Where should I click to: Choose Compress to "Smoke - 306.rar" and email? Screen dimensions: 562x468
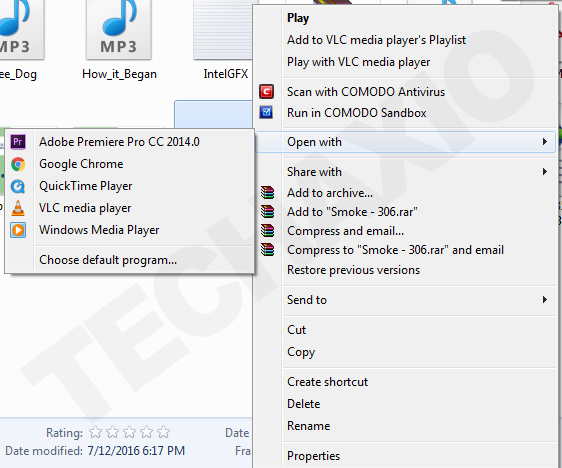pyautogui.click(x=405, y=250)
